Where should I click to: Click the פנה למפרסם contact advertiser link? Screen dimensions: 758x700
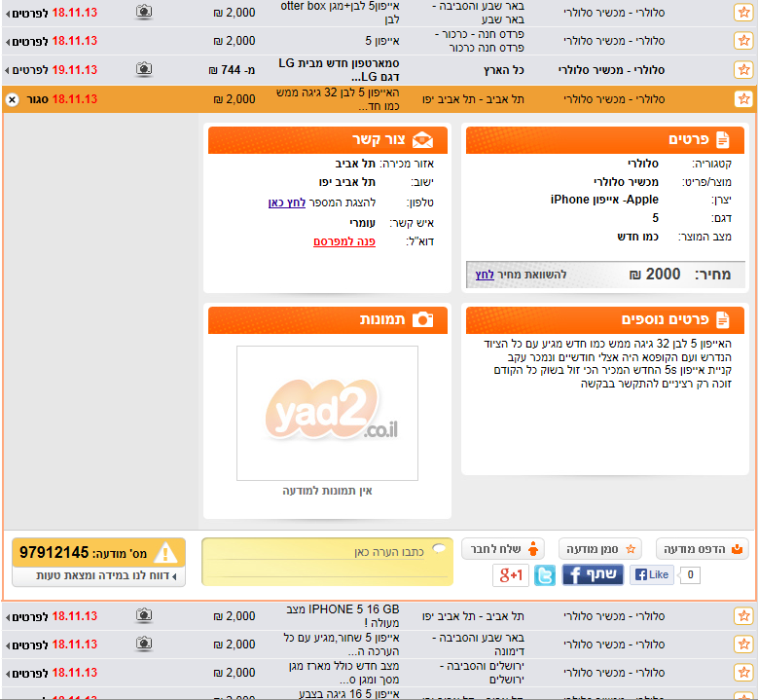(343, 240)
